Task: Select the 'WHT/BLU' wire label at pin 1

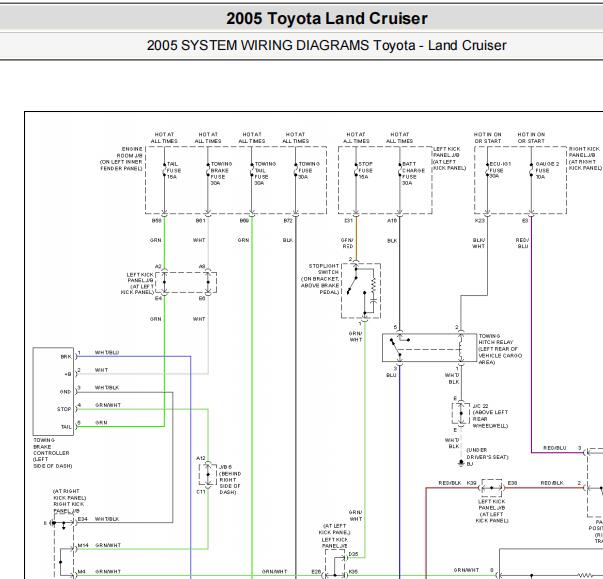Action: pos(107,353)
